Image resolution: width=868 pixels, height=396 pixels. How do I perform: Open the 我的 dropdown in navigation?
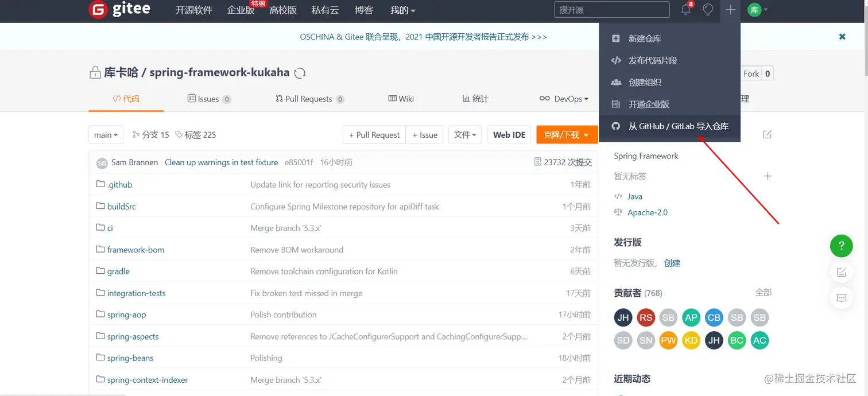click(402, 10)
